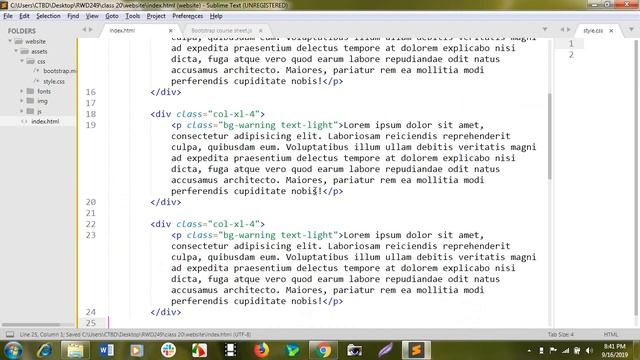Screen dimensions: 640x360
Task: Close the index.html tab
Action: [x=171, y=31]
